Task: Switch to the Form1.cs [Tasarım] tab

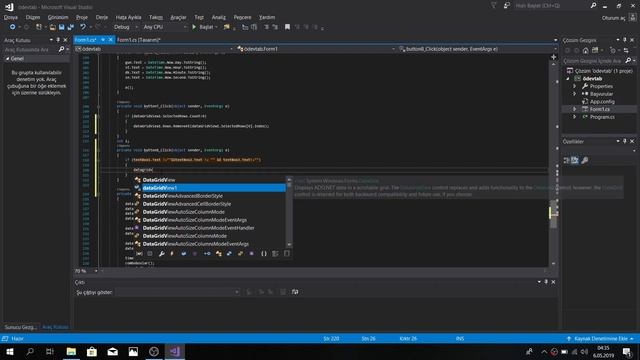Action: 138,40
